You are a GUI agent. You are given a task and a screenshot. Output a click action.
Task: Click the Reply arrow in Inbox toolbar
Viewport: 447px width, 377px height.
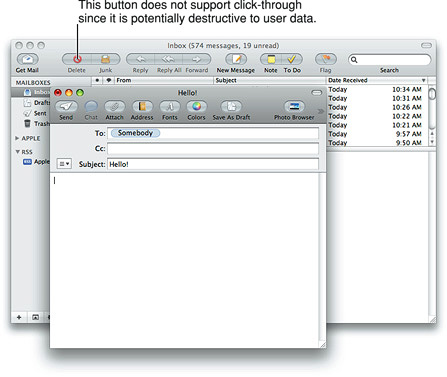pos(140,59)
